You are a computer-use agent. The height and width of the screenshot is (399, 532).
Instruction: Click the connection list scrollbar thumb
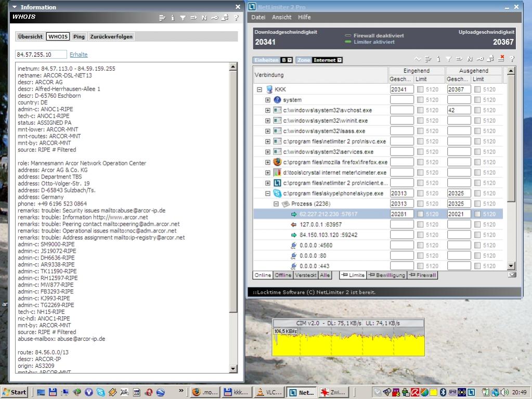[x=511, y=138]
